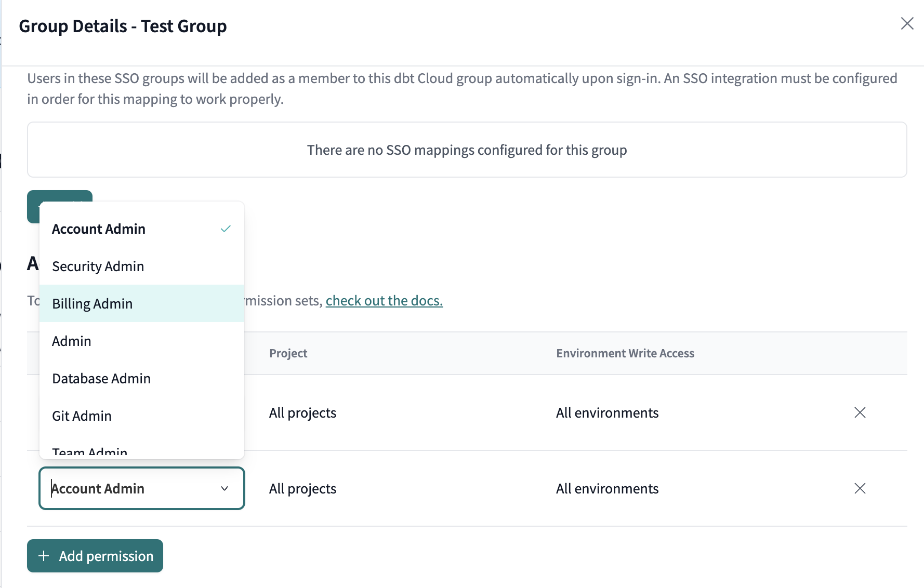Select Git Admin permission set
924x588 pixels.
pyautogui.click(x=82, y=416)
